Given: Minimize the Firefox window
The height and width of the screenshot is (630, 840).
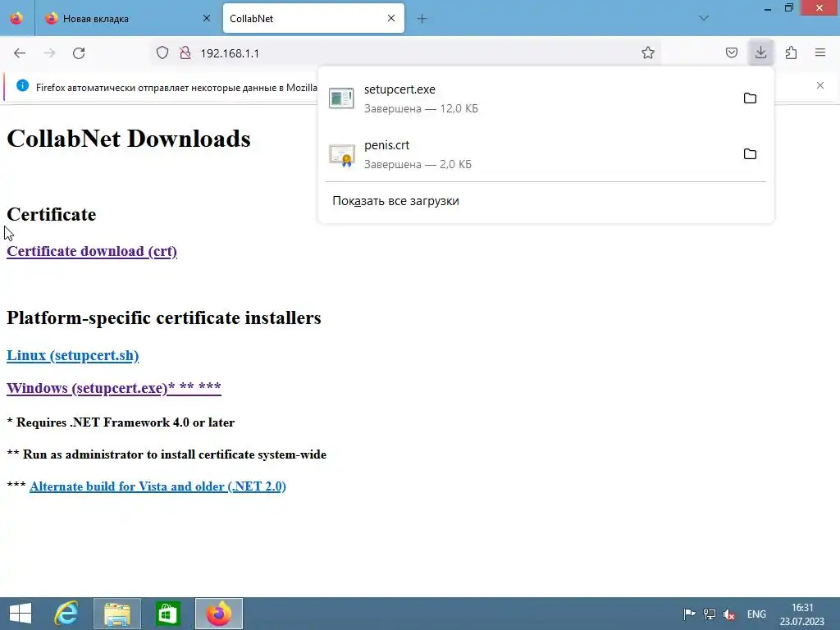Looking at the screenshot, I should coord(767,8).
